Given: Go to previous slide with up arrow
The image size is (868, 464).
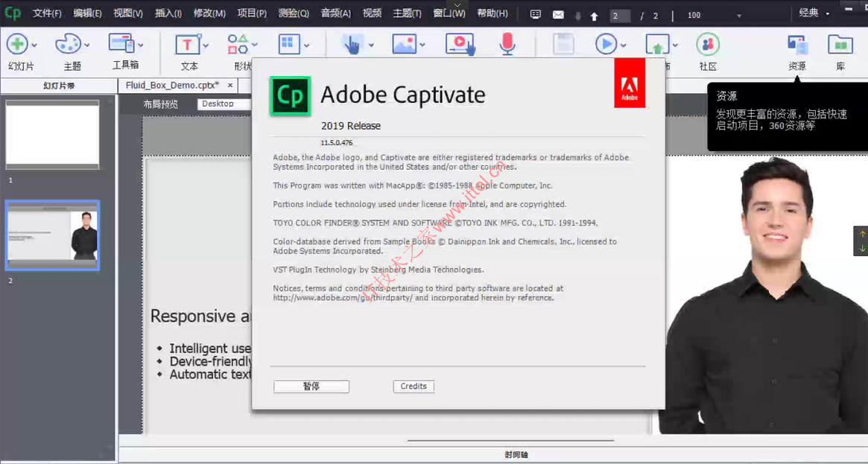Looking at the screenshot, I should (x=595, y=16).
